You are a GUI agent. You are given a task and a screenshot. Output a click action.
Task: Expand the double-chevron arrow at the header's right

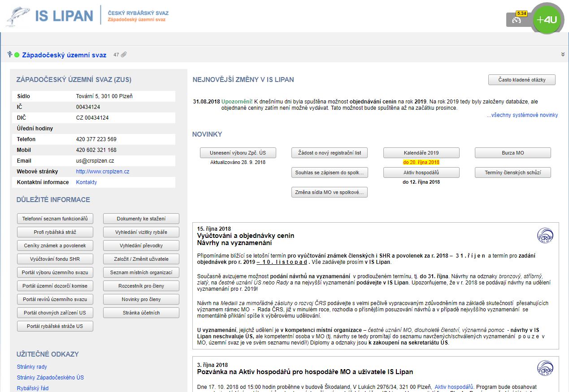point(563,55)
